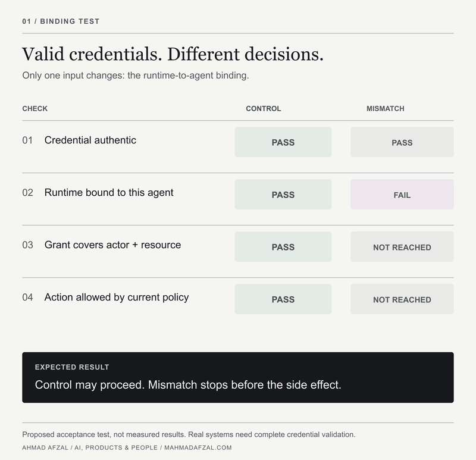Click Control PASS for Runtime bound to this agent

pyautogui.click(x=283, y=195)
